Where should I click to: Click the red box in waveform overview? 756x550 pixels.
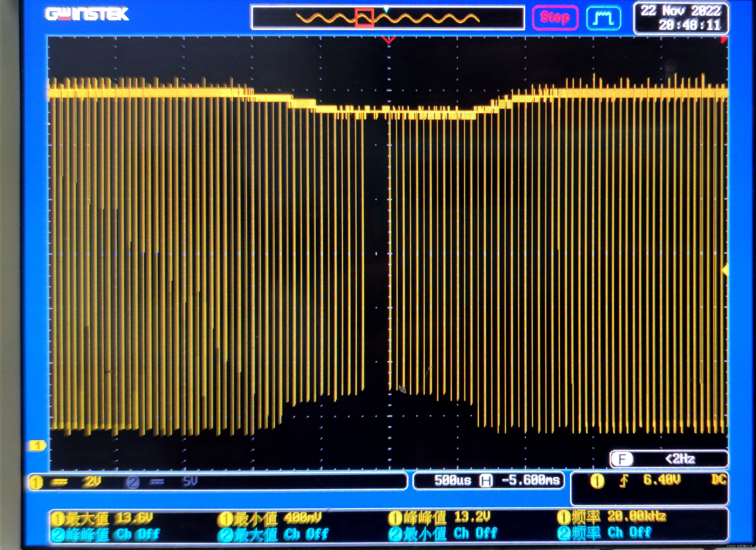pyautogui.click(x=364, y=18)
